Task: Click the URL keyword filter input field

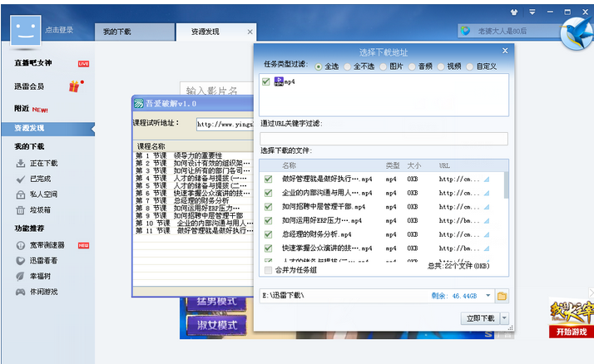Action: [x=384, y=139]
